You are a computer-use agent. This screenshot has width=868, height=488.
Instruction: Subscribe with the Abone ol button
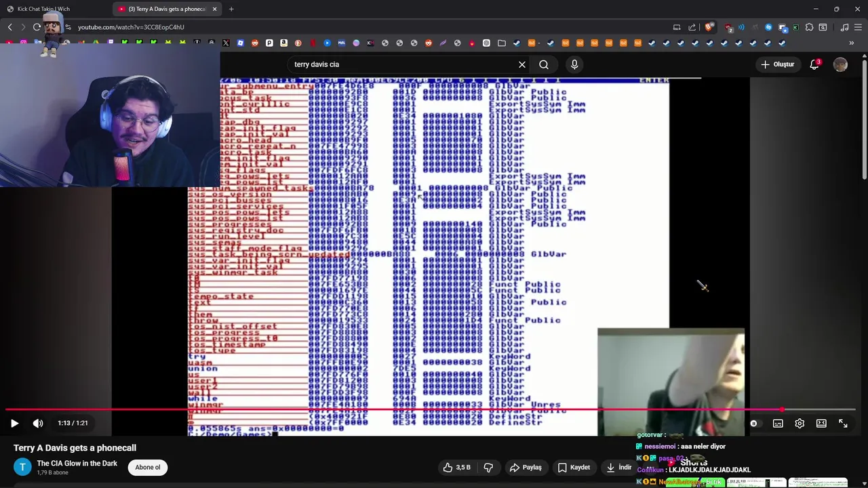[x=147, y=467]
